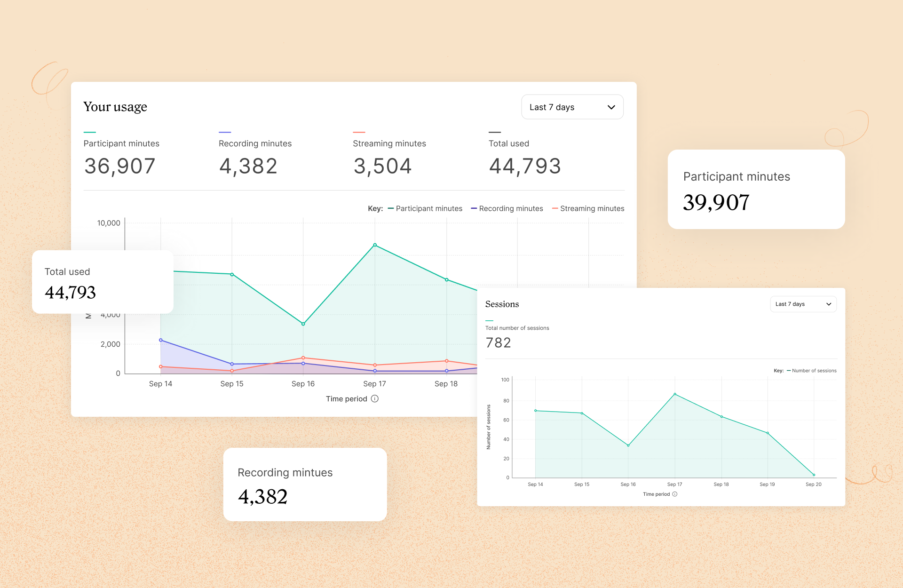Select the Streaming minutes 3,504 stat
Image resolution: width=903 pixels, height=588 pixels.
(382, 166)
